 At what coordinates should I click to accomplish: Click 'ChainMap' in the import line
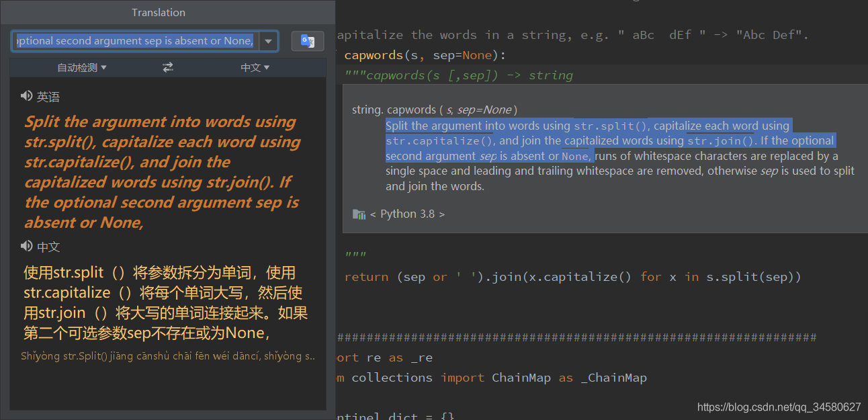tap(521, 378)
